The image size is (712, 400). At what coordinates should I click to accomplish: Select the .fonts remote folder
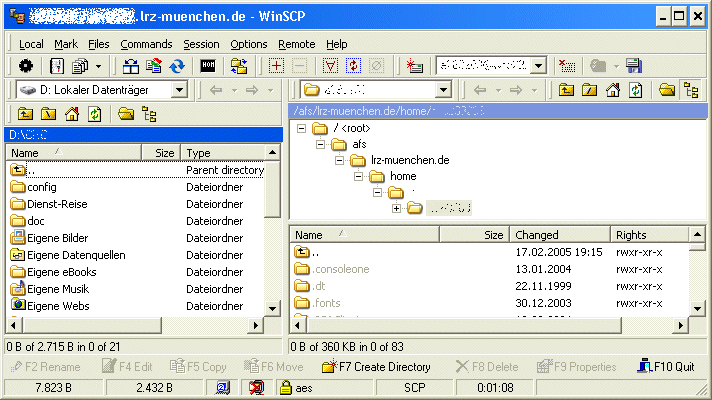click(326, 303)
